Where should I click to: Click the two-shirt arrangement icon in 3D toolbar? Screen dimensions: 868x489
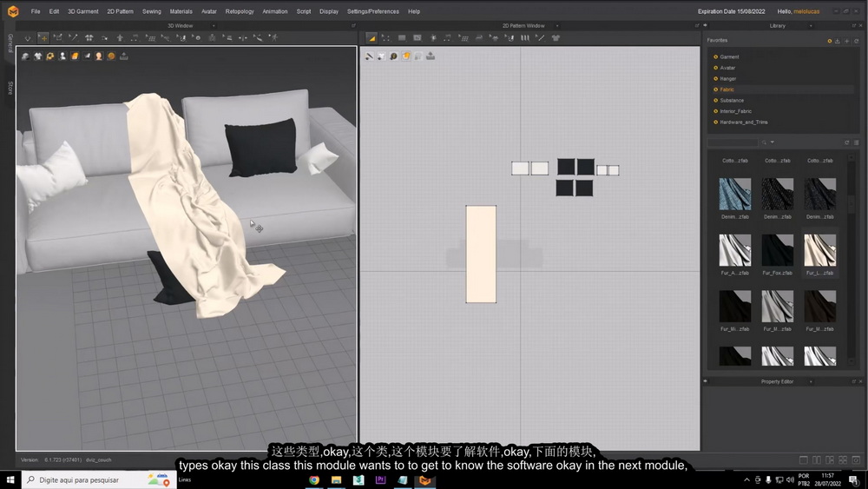click(89, 37)
